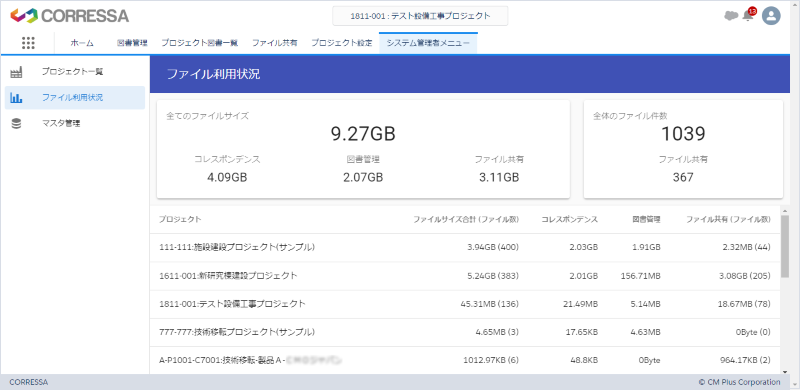
Task: Open the project selector 1811-001 テスト設備工事プロジェクト
Action: (420, 16)
